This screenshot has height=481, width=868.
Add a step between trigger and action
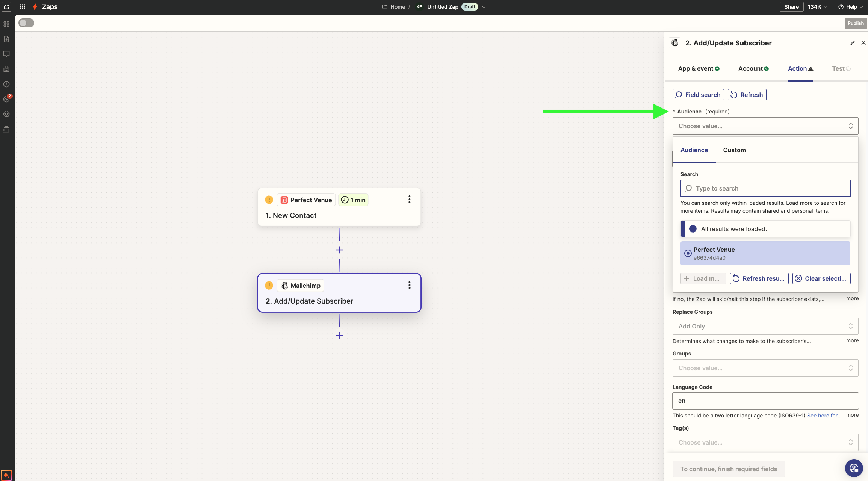pyautogui.click(x=339, y=250)
